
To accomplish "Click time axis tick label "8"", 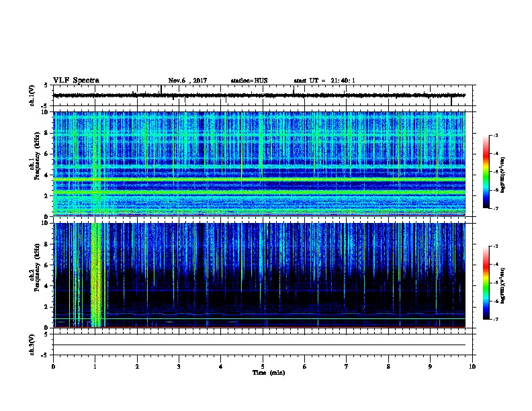I will (x=388, y=367).
